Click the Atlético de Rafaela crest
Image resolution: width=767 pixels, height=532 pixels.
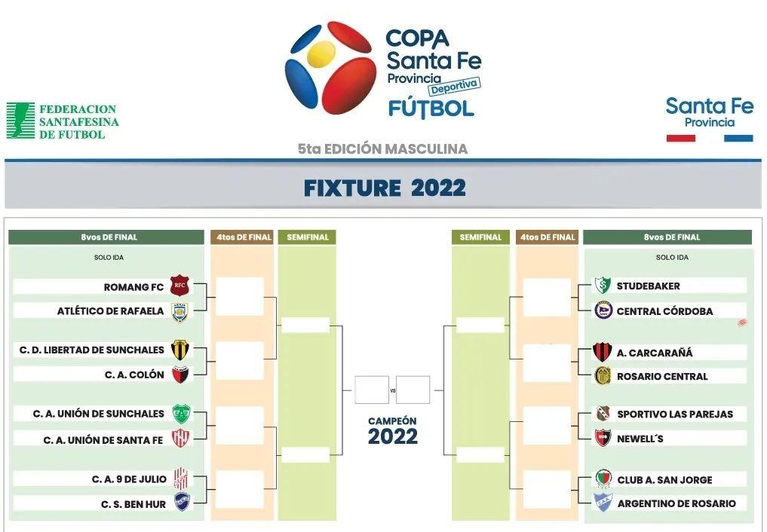tap(179, 311)
